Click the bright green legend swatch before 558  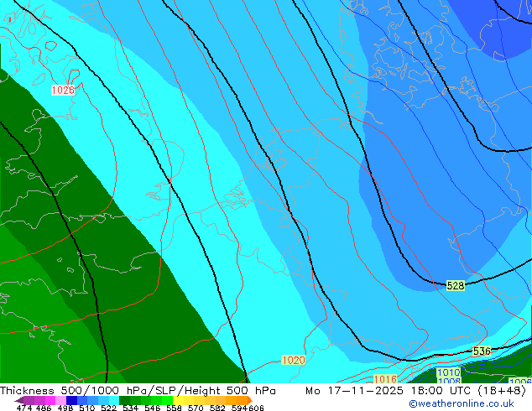coord(167,400)
